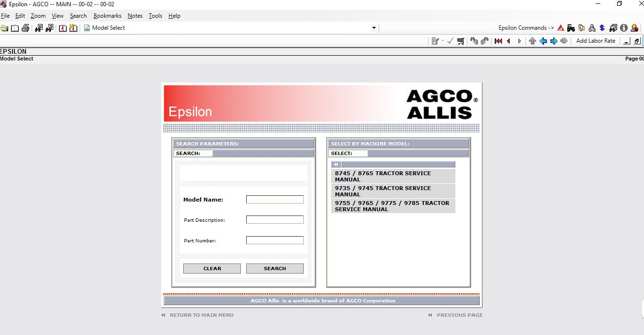Click the SELECT: tab label

coord(348,154)
